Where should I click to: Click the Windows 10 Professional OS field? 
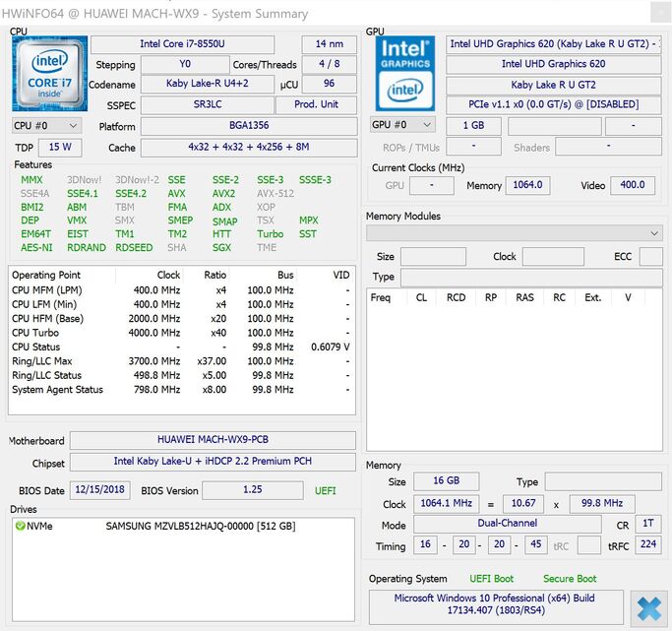(494, 604)
